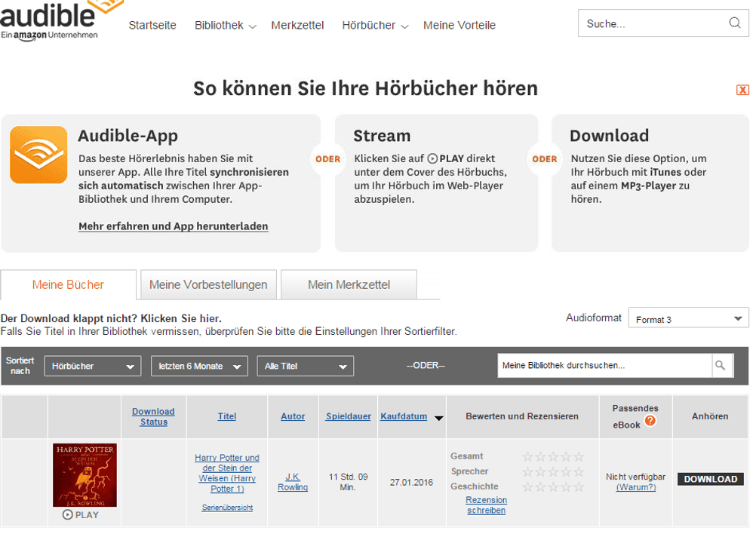Sort by Titel column
The width and height of the screenshot is (756, 540).
(226, 416)
